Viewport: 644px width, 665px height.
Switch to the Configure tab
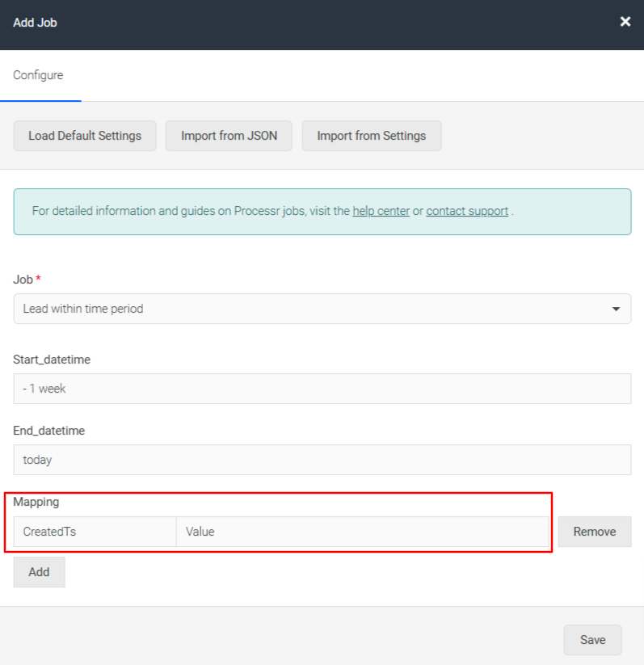pyautogui.click(x=38, y=75)
